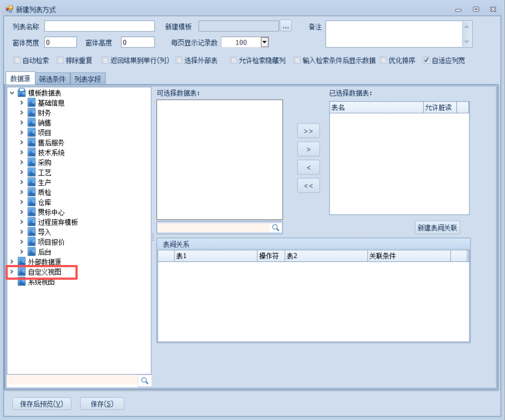The image size is (505, 420).
Task: Open the 列表字段 tab
Action: (87, 79)
